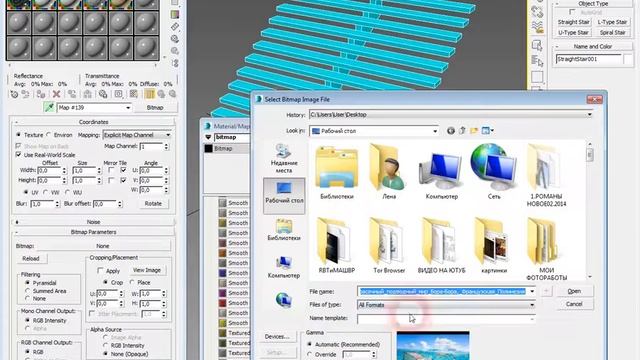Collapse the Object Type rollout
This screenshot has width=640, height=360.
click(x=593, y=3)
